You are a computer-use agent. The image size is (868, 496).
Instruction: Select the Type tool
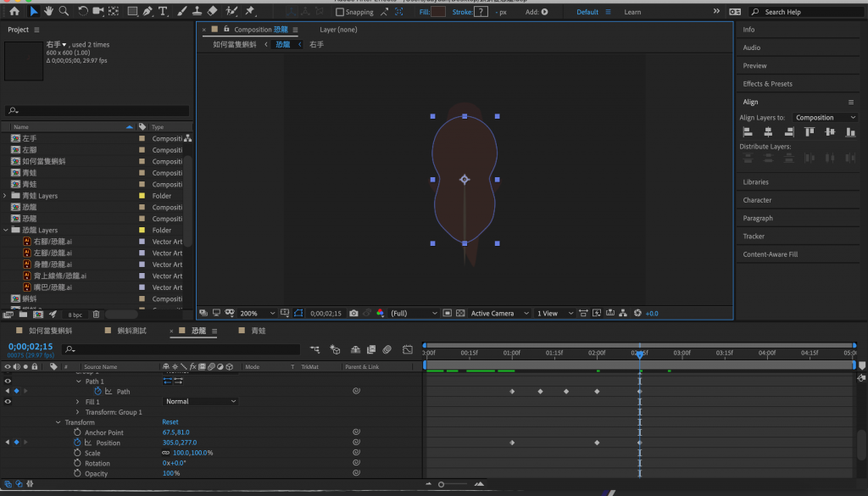(x=163, y=11)
